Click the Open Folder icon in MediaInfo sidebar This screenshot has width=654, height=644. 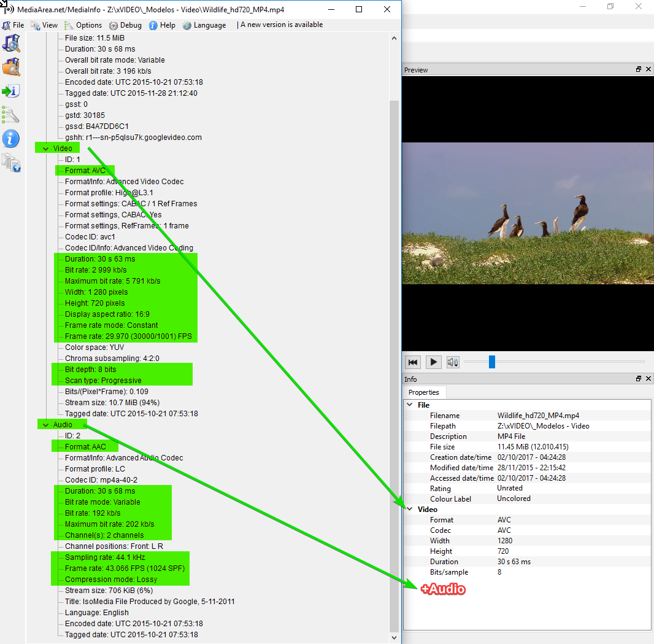coord(11,67)
